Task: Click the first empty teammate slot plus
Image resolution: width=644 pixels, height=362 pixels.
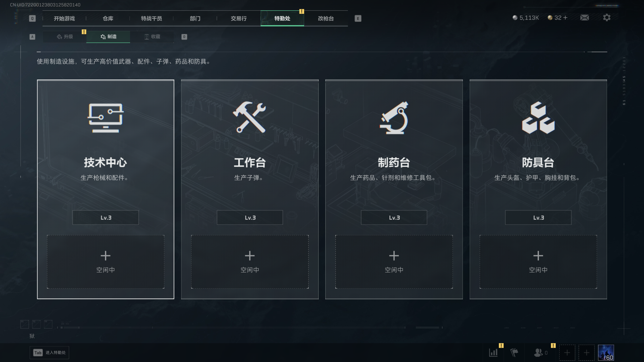Action: click(x=567, y=352)
